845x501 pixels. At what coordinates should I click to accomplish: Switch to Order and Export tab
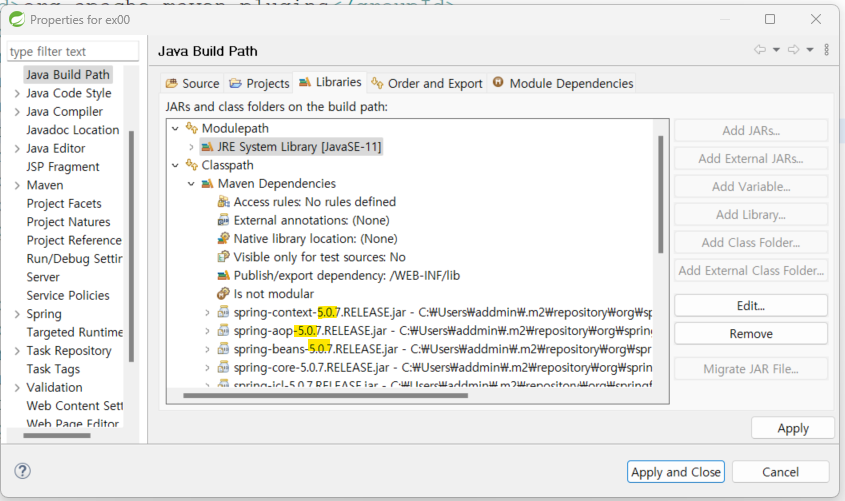[x=427, y=84]
